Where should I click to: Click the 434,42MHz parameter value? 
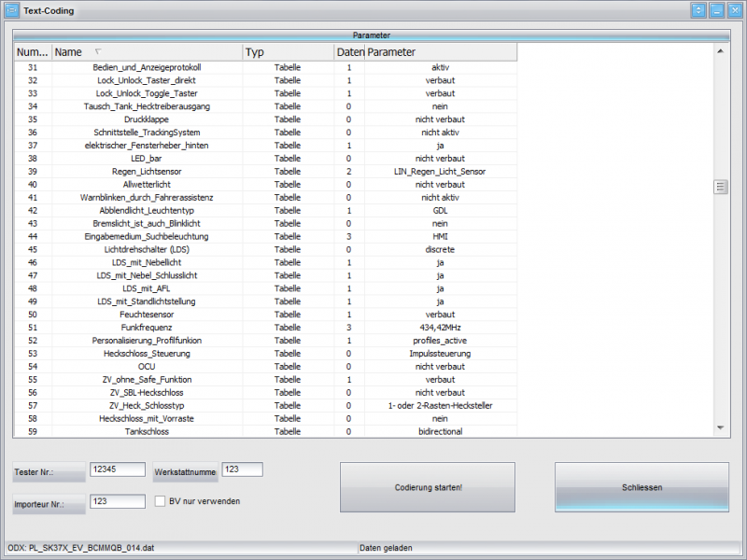click(440, 328)
